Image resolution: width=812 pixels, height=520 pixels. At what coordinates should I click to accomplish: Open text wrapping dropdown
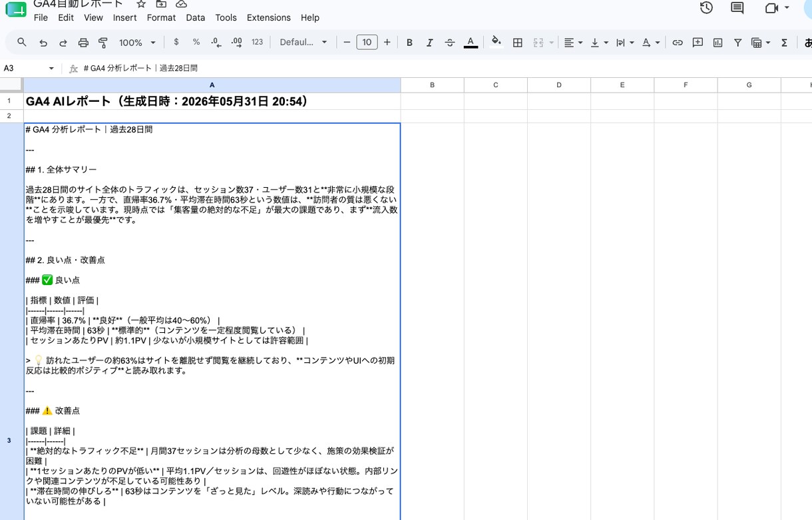pos(624,43)
